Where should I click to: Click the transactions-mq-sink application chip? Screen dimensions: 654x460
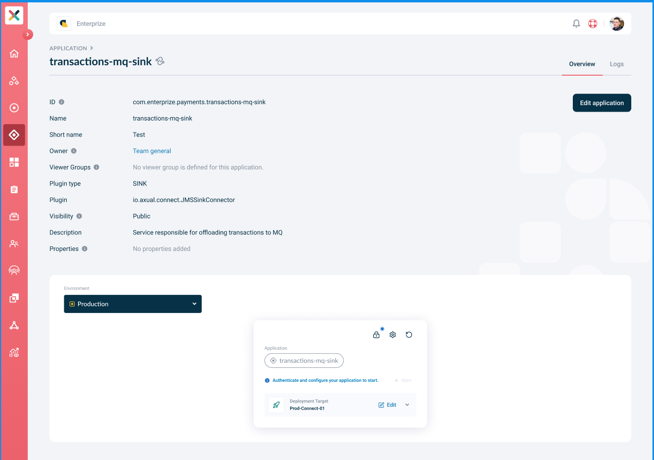point(304,361)
